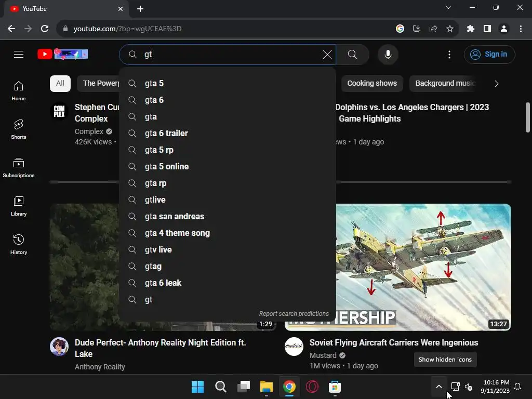Open YouTube settings three-dot menu

click(449, 54)
